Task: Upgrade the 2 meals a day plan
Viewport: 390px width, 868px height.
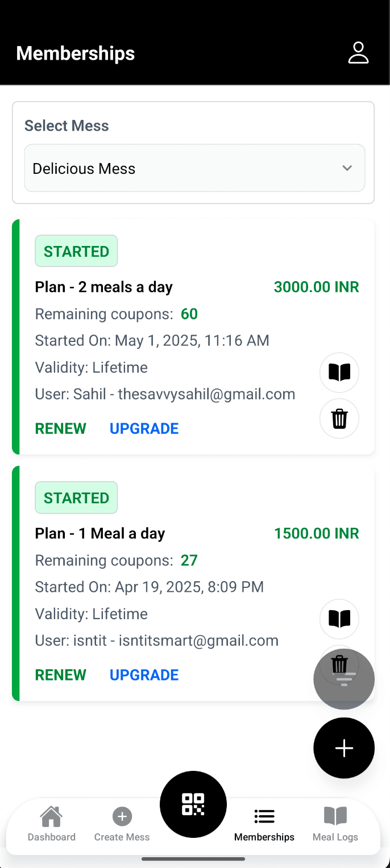Action: (144, 428)
